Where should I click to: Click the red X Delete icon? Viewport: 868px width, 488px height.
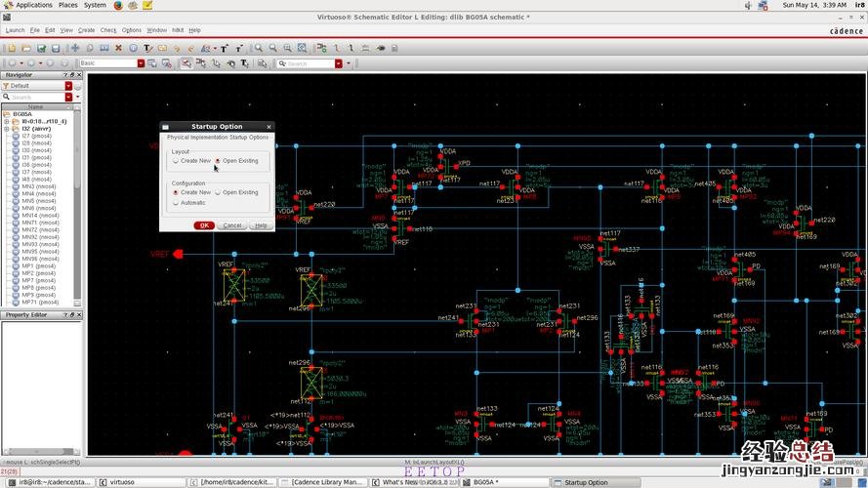(x=118, y=48)
